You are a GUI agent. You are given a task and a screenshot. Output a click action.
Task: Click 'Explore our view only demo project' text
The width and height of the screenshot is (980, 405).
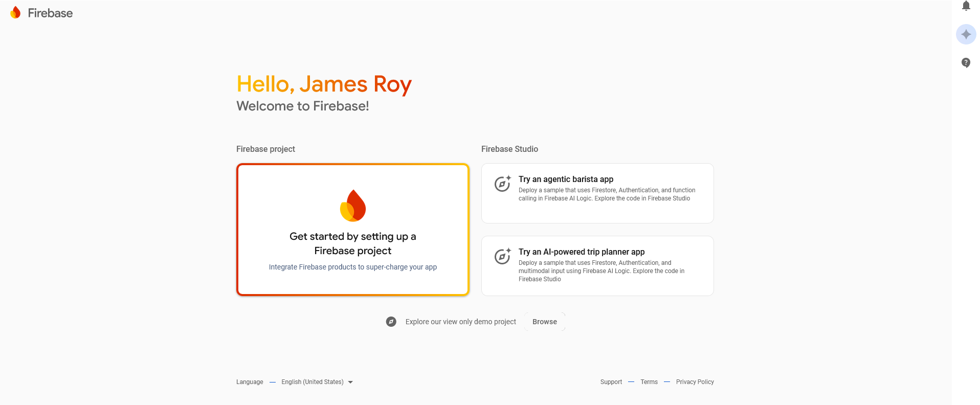pyautogui.click(x=460, y=322)
